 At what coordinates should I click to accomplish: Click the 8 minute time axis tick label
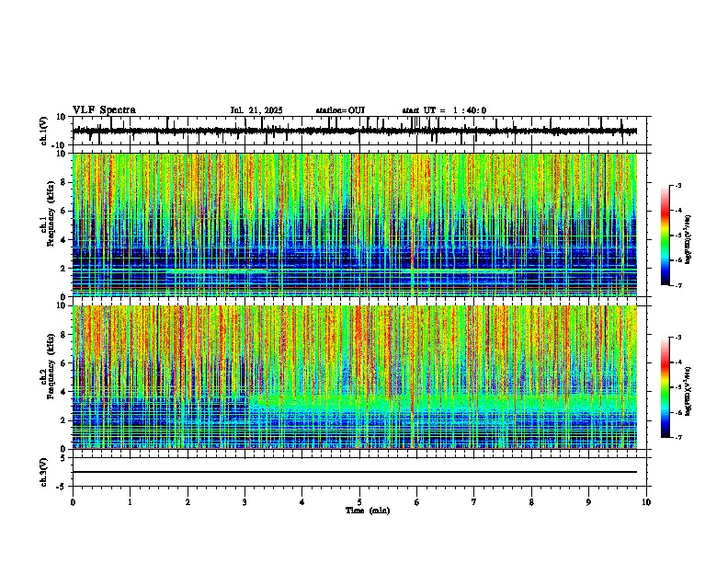pyautogui.click(x=531, y=502)
